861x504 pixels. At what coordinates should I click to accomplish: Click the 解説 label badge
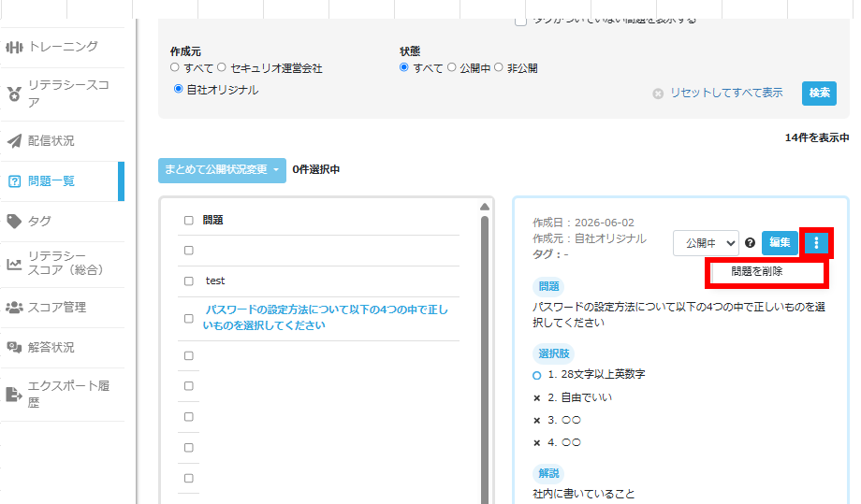point(548,473)
